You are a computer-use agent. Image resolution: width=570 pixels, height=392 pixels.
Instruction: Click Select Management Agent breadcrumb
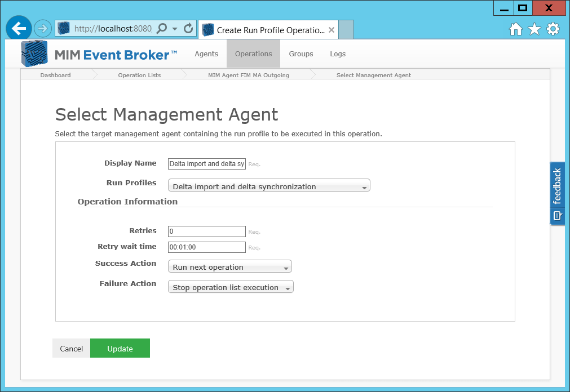[374, 75]
